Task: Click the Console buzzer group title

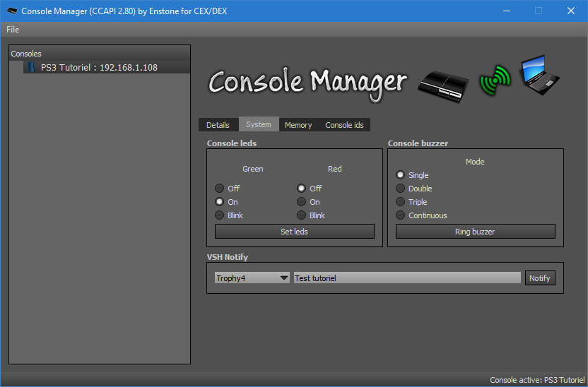Action: (x=418, y=143)
